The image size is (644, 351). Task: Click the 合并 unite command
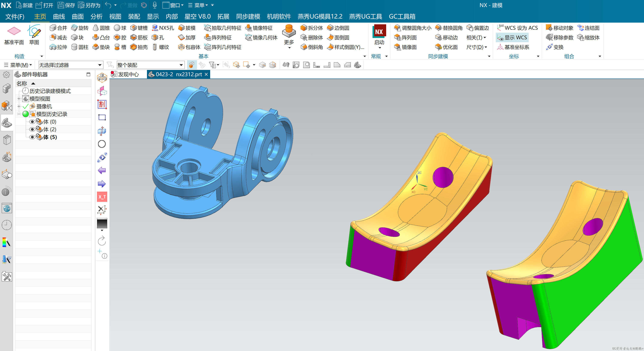58,28
